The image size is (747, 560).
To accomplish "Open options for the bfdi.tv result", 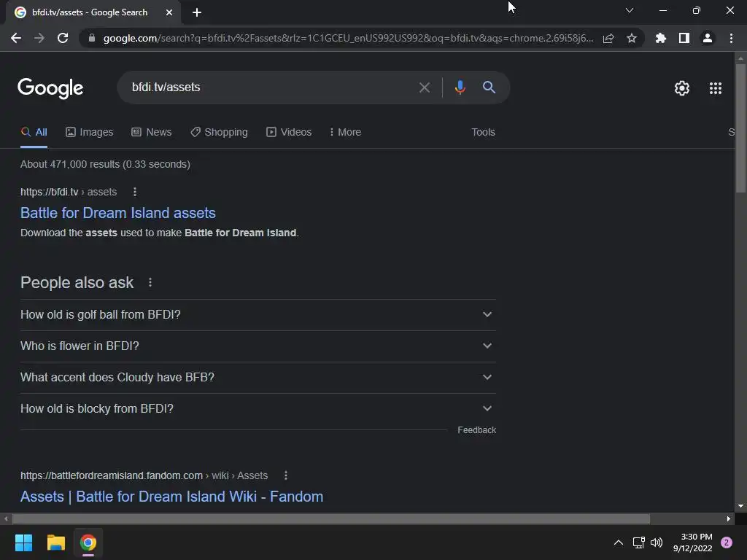I will (135, 192).
